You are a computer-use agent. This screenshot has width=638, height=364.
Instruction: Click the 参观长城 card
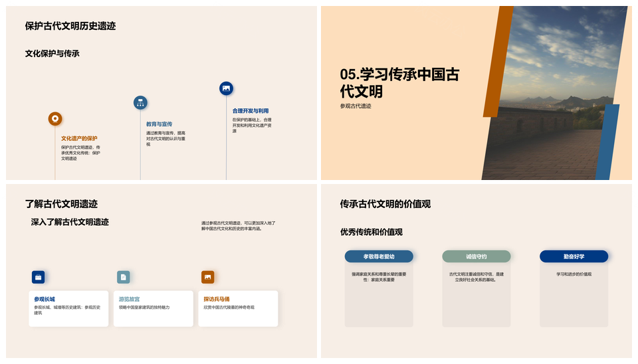point(68,308)
